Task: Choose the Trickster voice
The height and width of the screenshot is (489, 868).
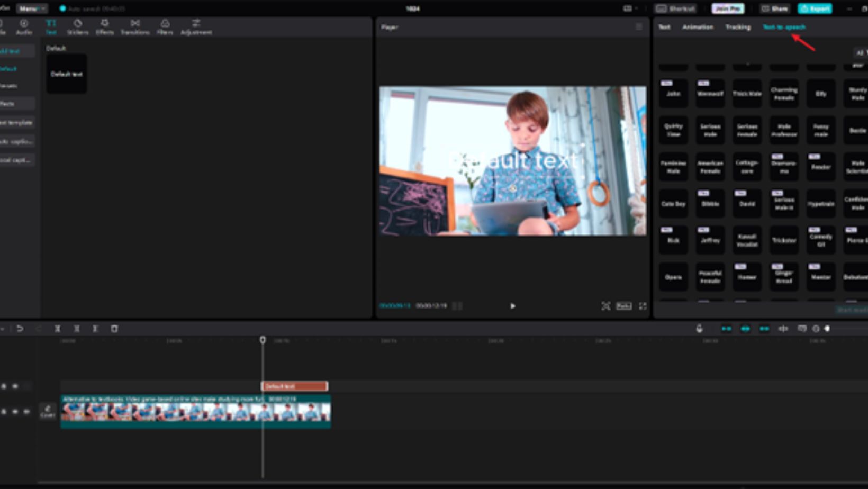Action: point(784,240)
